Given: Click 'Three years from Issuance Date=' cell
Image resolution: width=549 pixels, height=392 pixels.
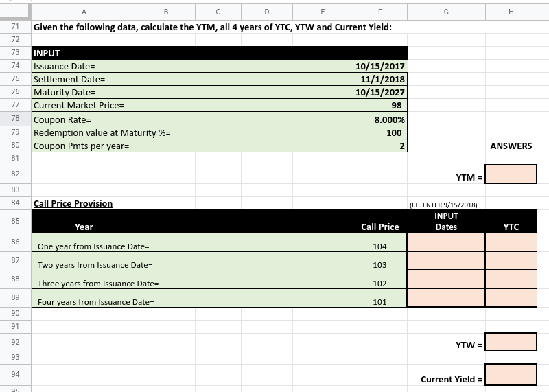Looking at the screenshot, I should [x=192, y=279].
